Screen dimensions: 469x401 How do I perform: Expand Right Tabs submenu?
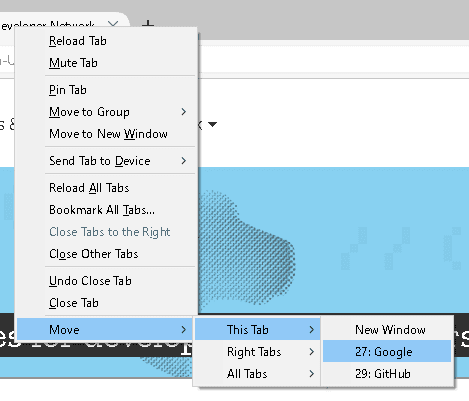(x=258, y=352)
